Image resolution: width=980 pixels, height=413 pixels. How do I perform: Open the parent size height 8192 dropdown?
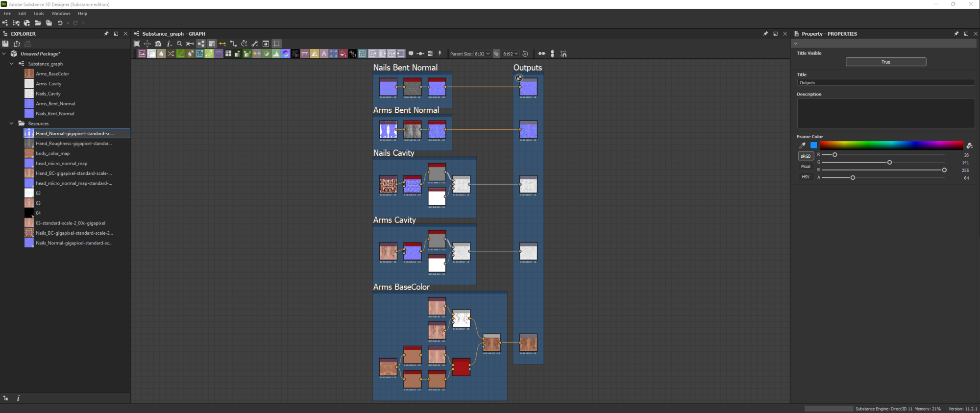[x=511, y=54]
